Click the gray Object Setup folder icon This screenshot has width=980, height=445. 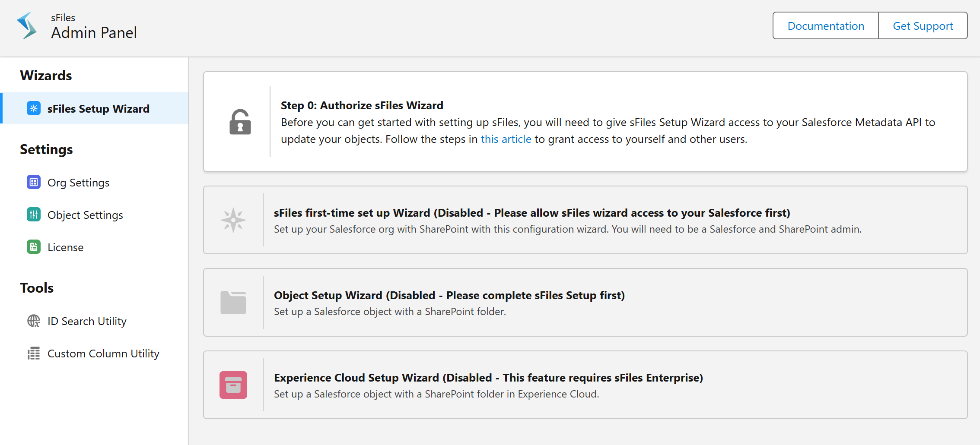pos(233,302)
